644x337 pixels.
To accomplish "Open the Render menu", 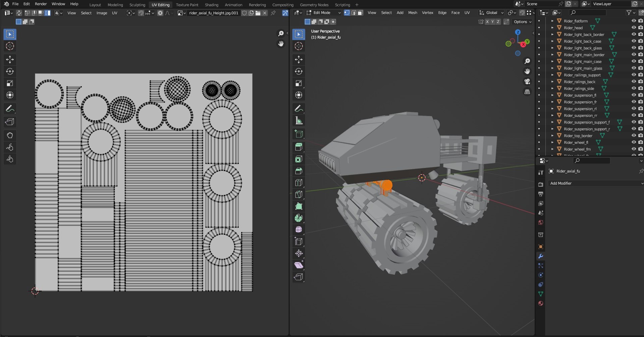I will [41, 4].
